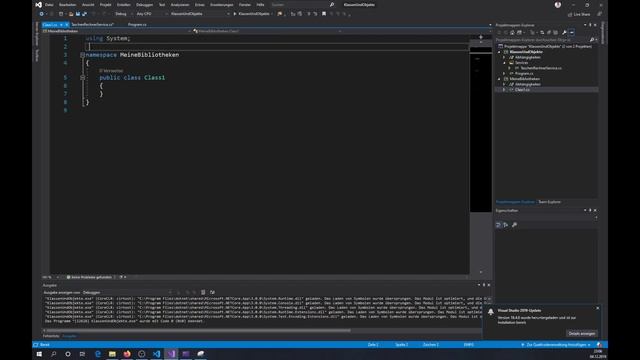The height and width of the screenshot is (360, 640).
Task: Open the Debuggen menu
Action: click(x=144, y=5)
